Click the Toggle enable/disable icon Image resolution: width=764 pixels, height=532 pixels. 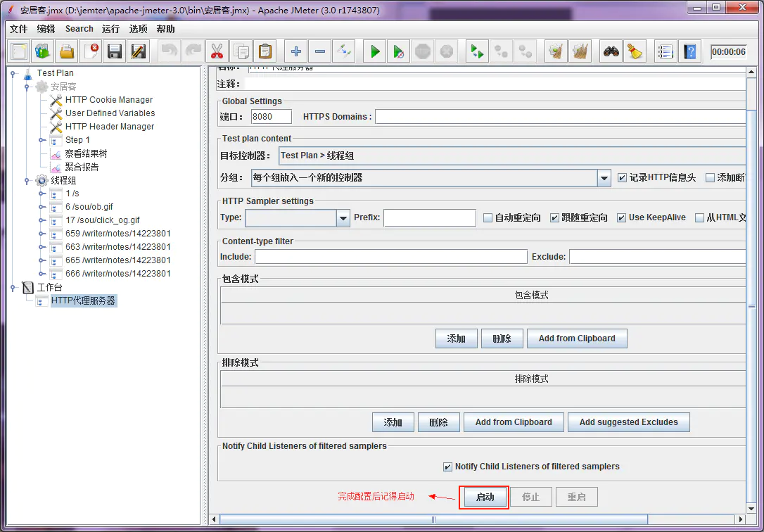point(343,51)
